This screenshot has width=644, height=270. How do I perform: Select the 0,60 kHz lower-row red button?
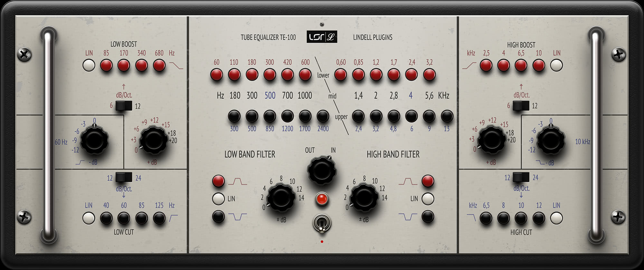point(341,75)
